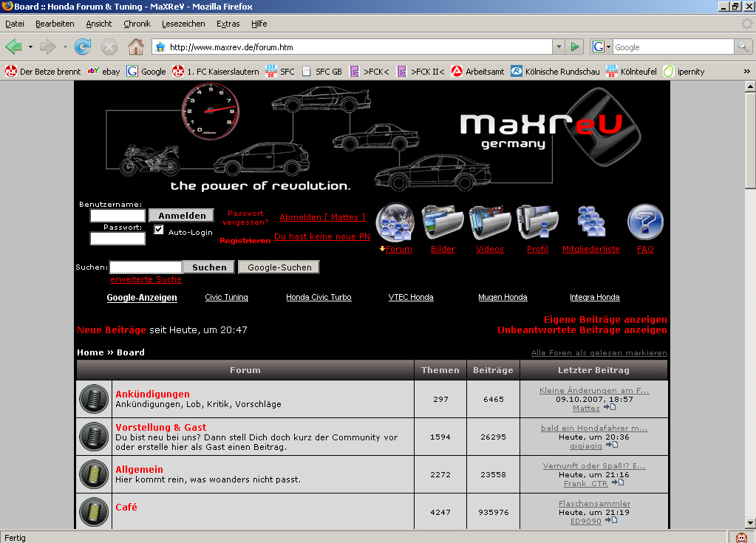
Task: Open the Videos folder icon
Action: (x=490, y=222)
